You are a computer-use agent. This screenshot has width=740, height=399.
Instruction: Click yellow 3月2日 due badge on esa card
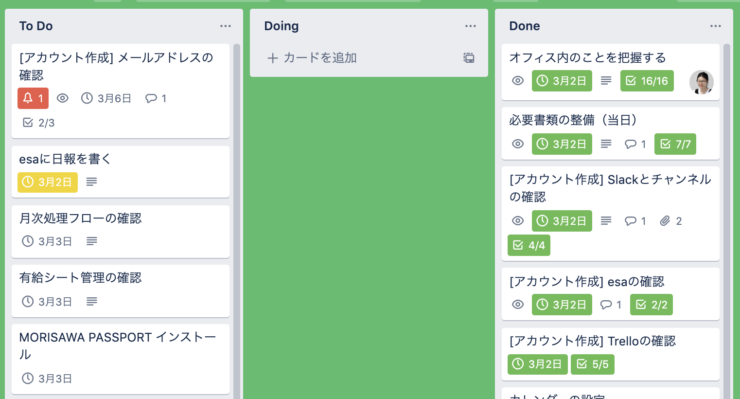tap(48, 182)
